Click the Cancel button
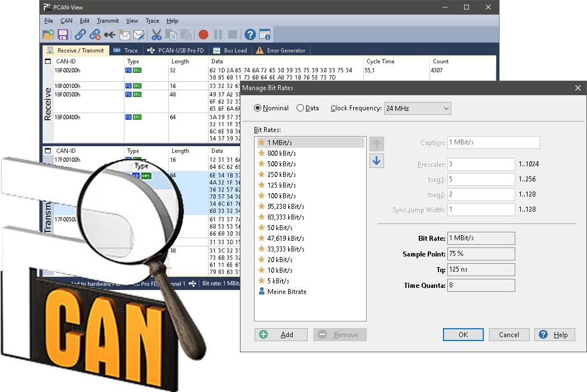587x392 pixels. 509,334
